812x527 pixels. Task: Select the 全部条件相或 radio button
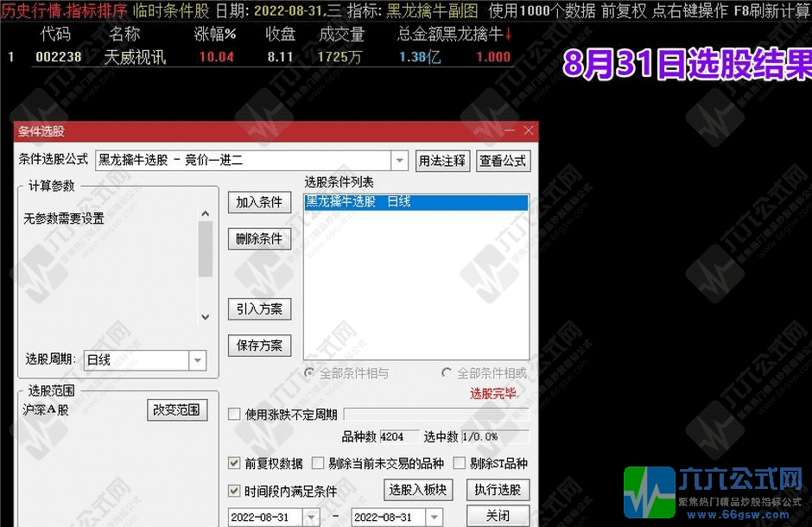click(447, 372)
